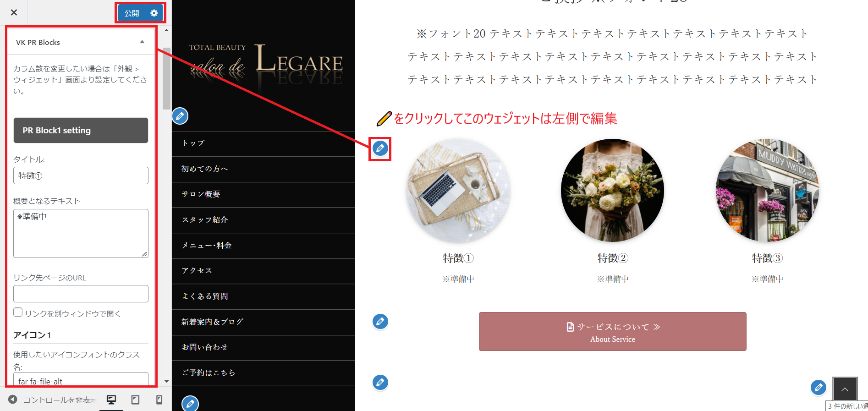Viewport: 868px width, 411px height.
Task: Enable リンクを別ウィンドウで開く checkbox
Action: (x=18, y=312)
